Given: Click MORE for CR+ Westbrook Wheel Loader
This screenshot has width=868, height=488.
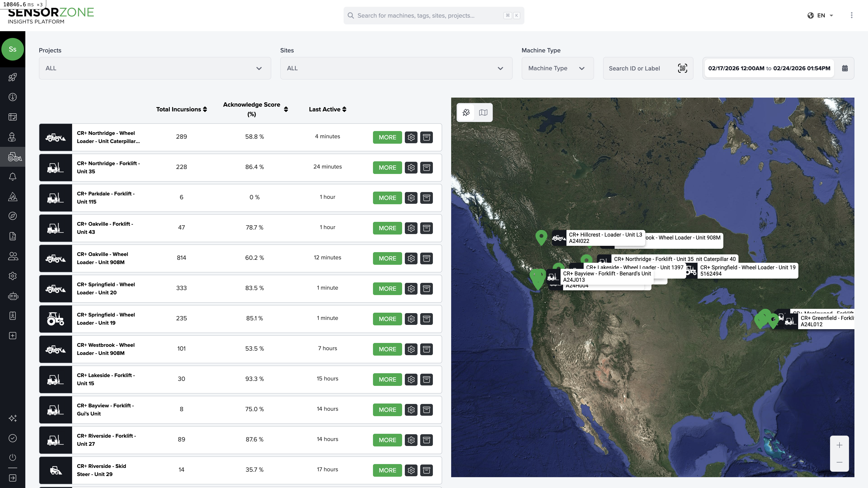Looking at the screenshot, I should coord(387,349).
